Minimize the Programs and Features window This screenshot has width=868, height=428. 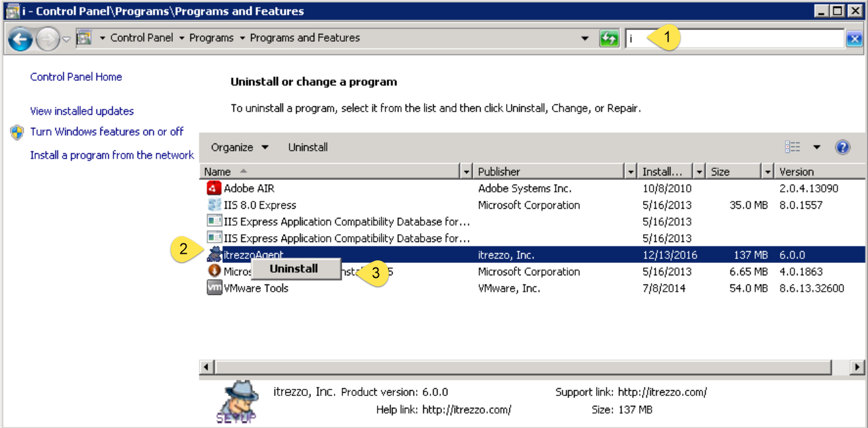coord(822,11)
